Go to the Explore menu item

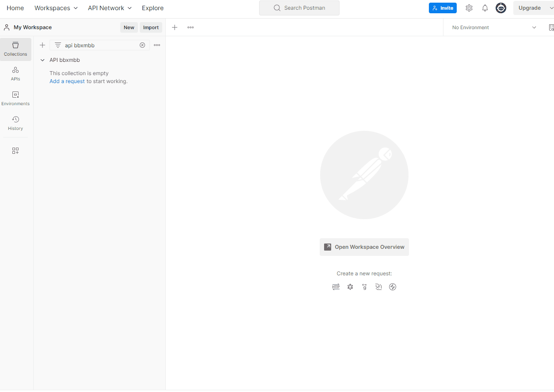click(153, 8)
